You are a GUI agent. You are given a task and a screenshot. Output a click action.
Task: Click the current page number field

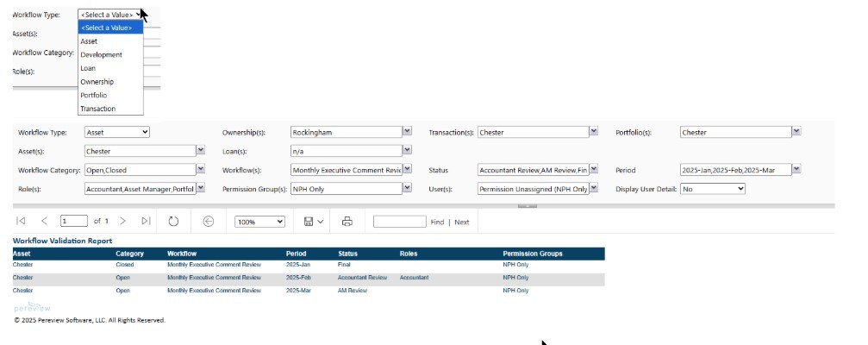74,222
